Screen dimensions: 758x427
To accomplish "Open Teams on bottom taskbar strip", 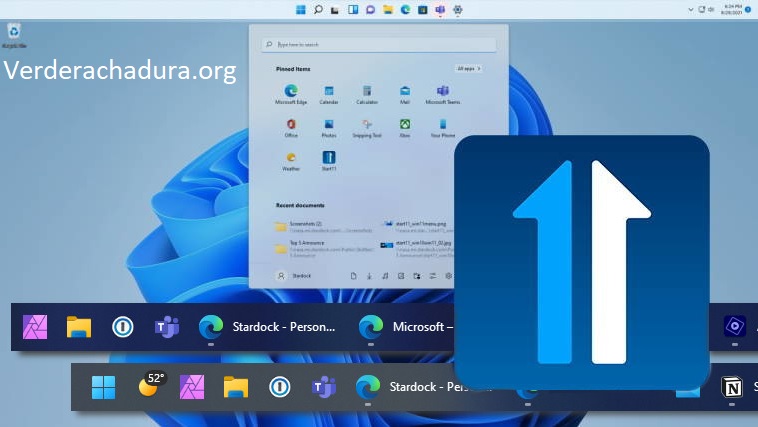I will click(323, 387).
